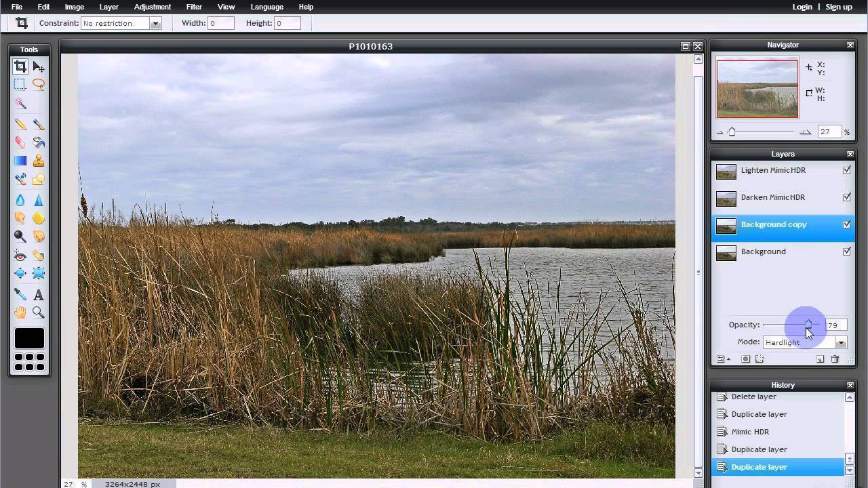Screen dimensions: 868x488
Task: Click the Login link
Action: 802,7
